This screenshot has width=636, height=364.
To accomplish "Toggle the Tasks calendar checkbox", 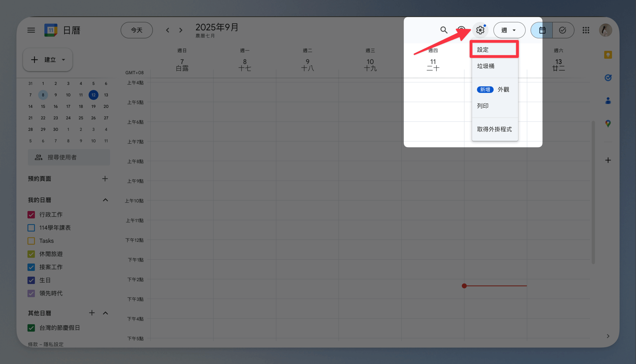I will (31, 241).
